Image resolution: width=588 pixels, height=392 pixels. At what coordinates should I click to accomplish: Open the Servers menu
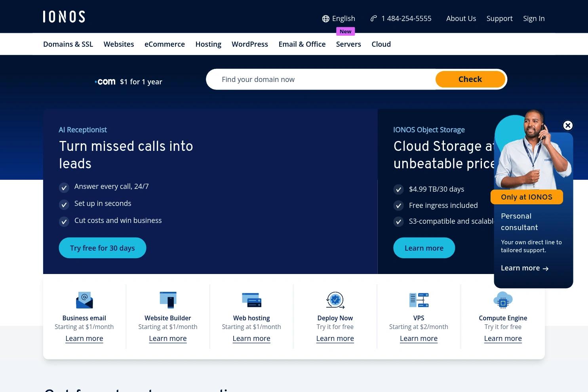(x=348, y=44)
